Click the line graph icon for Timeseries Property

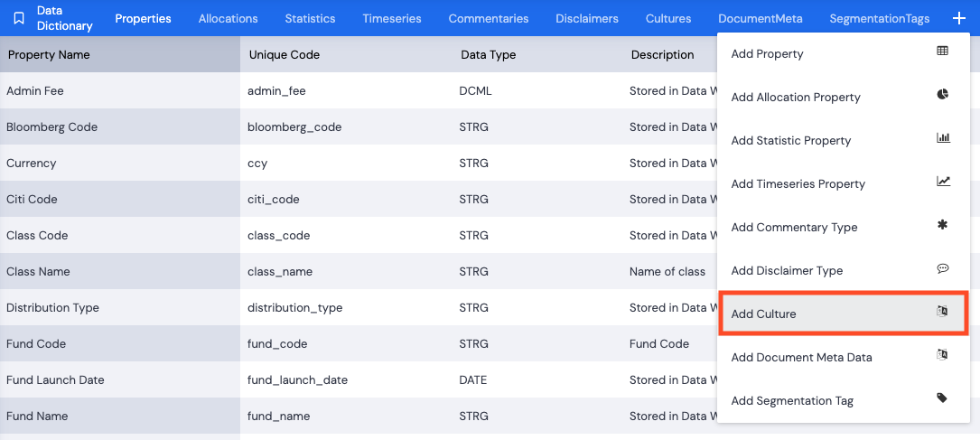942,182
